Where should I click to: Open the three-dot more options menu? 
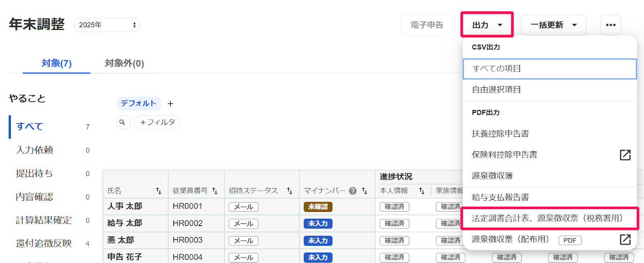(x=611, y=25)
